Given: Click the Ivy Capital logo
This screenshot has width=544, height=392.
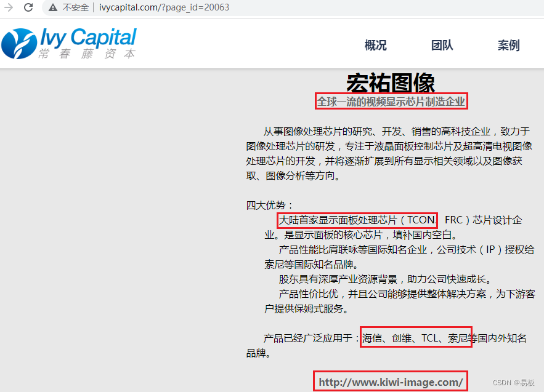Looking at the screenshot, I should click(x=69, y=43).
